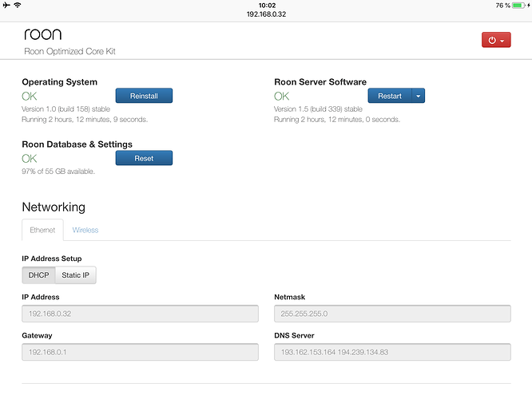
Task: Switch to the Wireless networking tab
Action: tap(85, 230)
